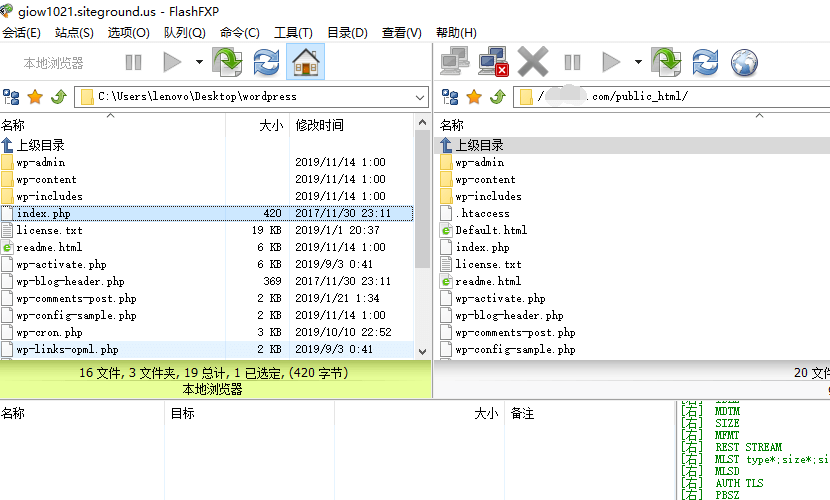Open the 工具(T) menu

point(293,33)
